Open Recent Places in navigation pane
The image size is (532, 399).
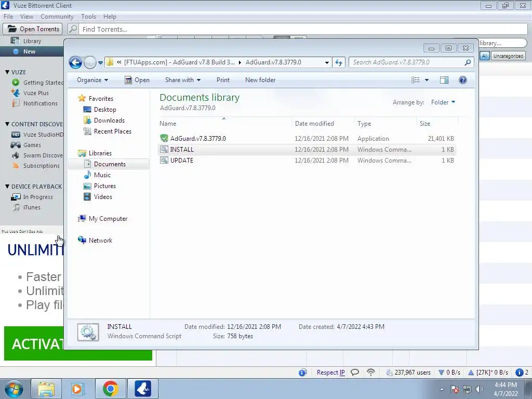pos(112,131)
